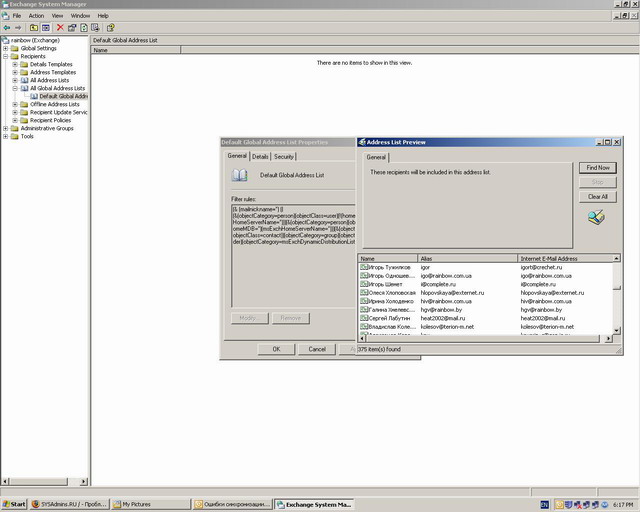Screen dimensions: 640x512
Task: Open the Help menu
Action: [103, 16]
